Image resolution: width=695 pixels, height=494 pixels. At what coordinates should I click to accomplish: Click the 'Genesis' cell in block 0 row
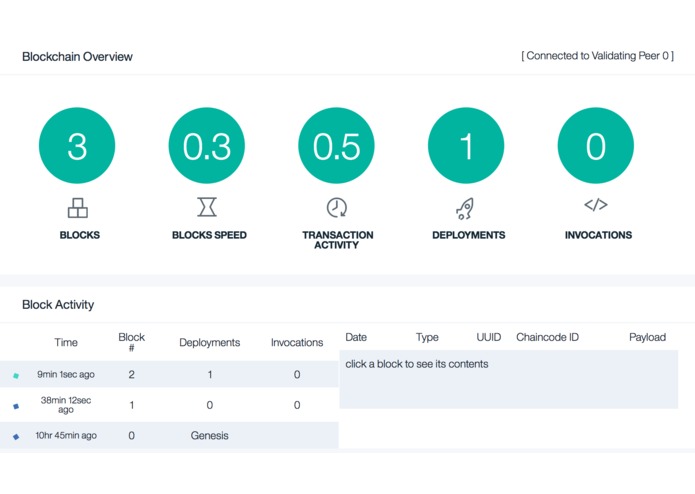(210, 436)
